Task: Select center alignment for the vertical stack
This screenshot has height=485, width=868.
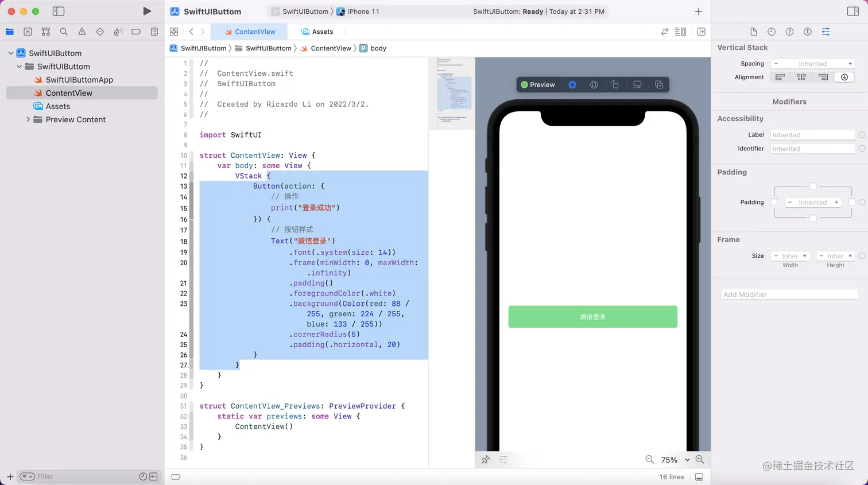Action: point(801,77)
